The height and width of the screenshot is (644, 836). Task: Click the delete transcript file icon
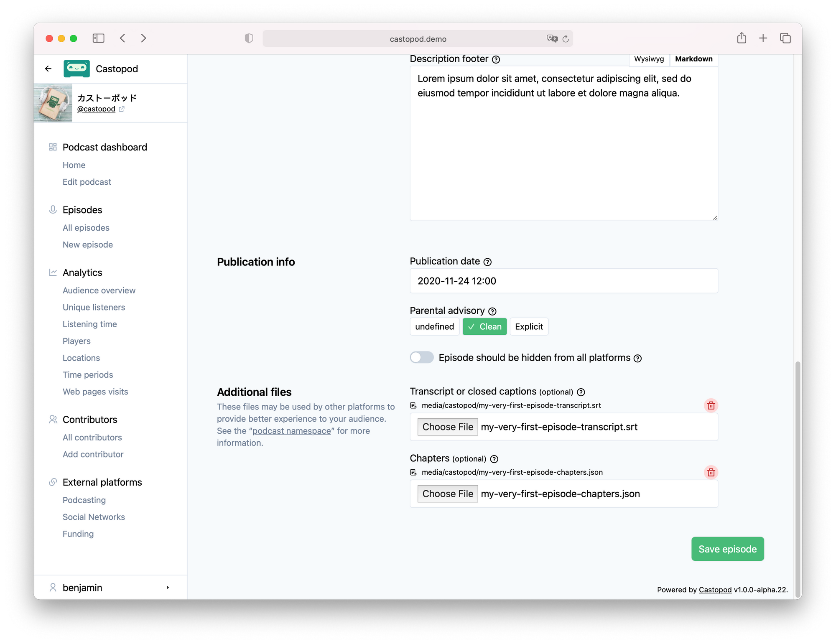click(x=711, y=405)
